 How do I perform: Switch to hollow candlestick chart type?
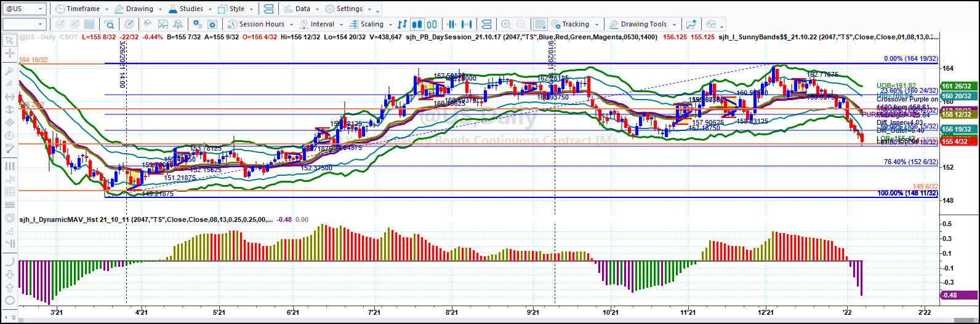click(x=432, y=24)
